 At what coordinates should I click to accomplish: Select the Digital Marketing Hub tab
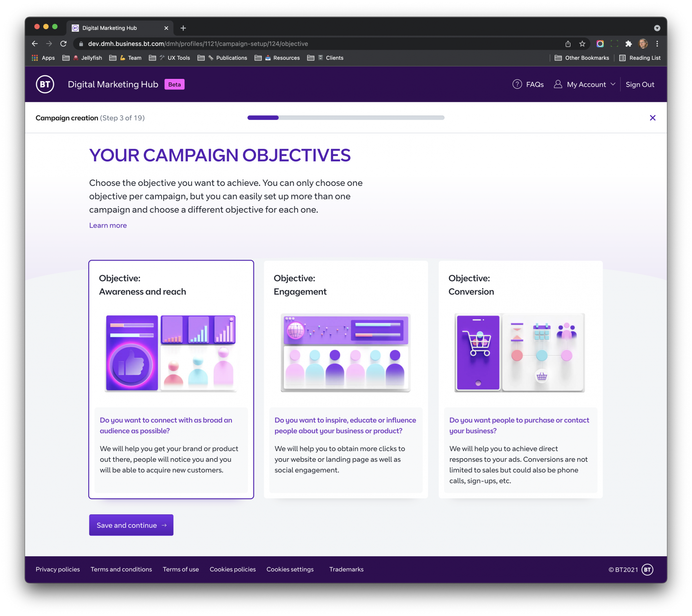tap(120, 28)
